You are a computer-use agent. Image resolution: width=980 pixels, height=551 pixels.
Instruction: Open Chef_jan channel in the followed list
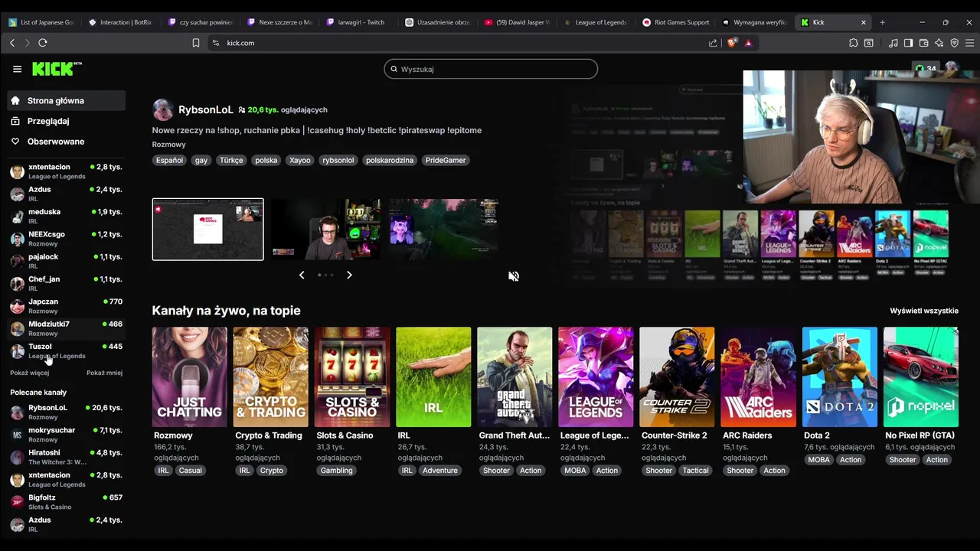(x=67, y=283)
